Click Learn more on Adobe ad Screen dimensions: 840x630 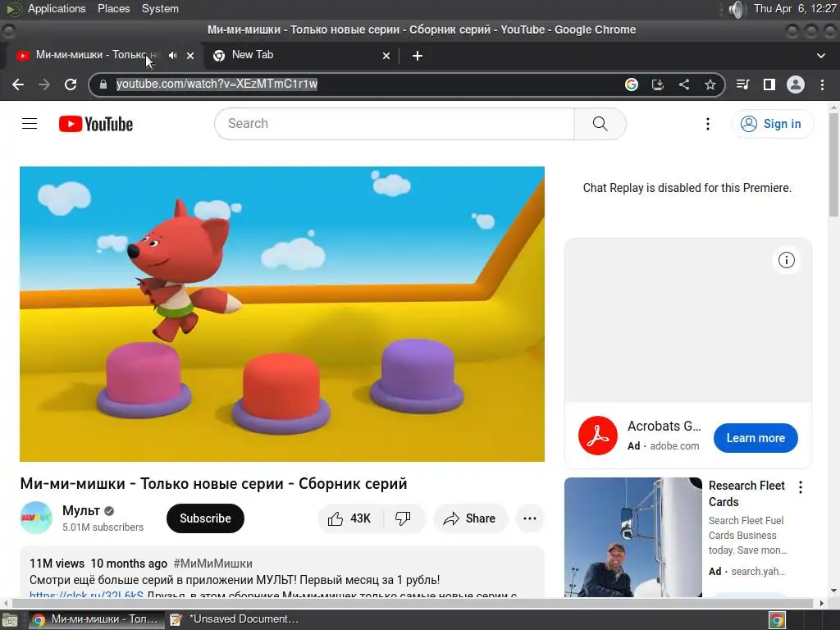pos(756,438)
